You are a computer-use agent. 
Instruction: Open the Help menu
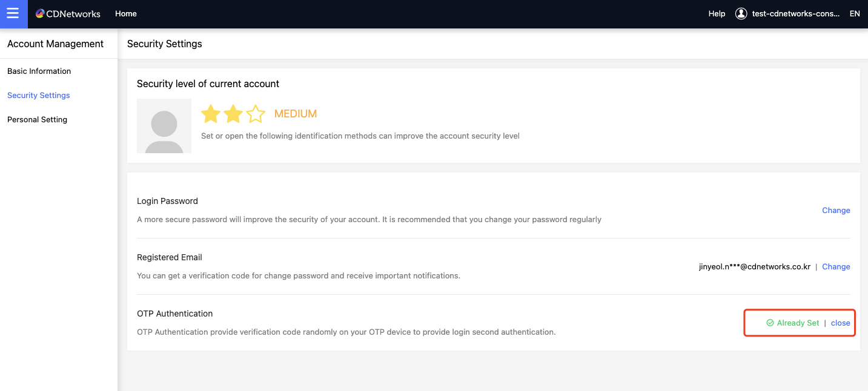[x=717, y=14]
